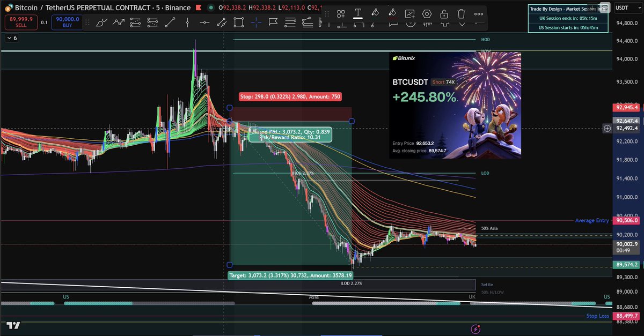
Task: Click the green market status dot
Action: 211,8
